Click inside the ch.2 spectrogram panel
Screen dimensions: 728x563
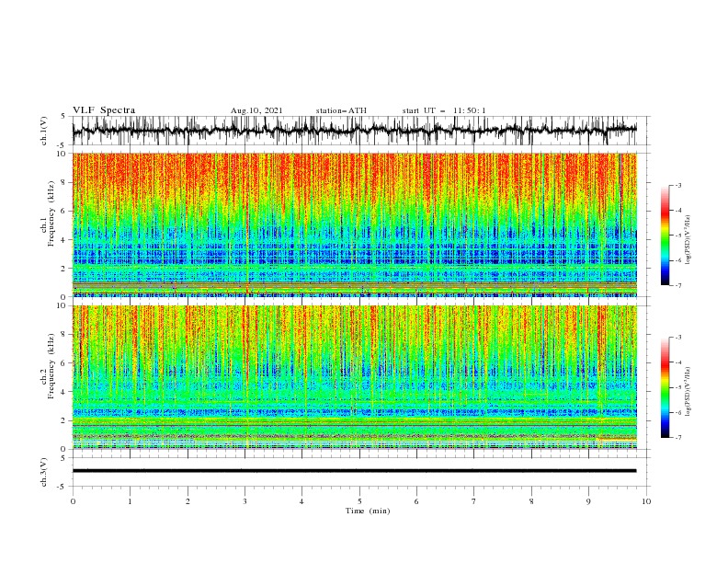354,377
